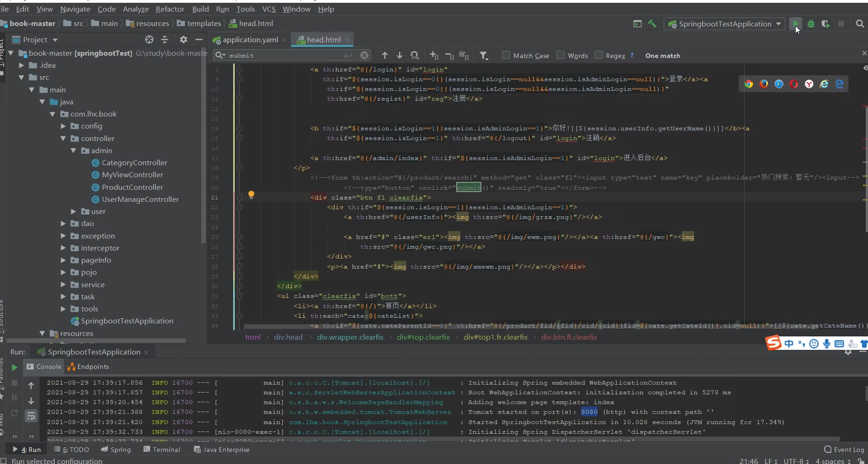Click the Build project hammer icon
Image resolution: width=868 pixels, height=464 pixels.
[652, 24]
